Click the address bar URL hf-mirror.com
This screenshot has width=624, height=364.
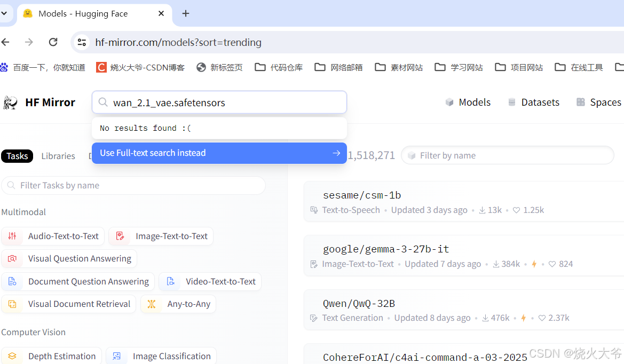(x=178, y=42)
